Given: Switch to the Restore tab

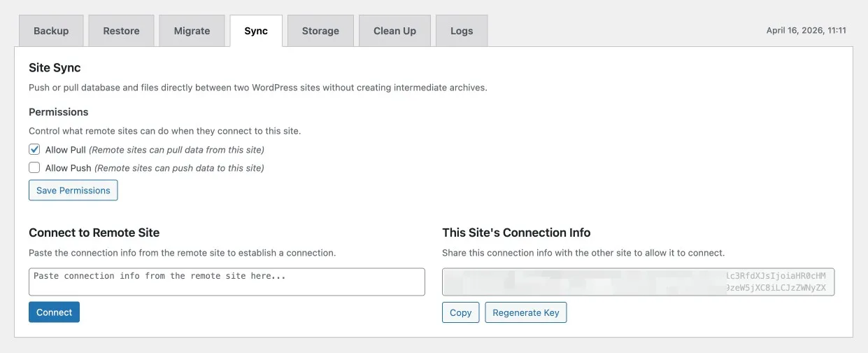Looking at the screenshot, I should coord(121,31).
